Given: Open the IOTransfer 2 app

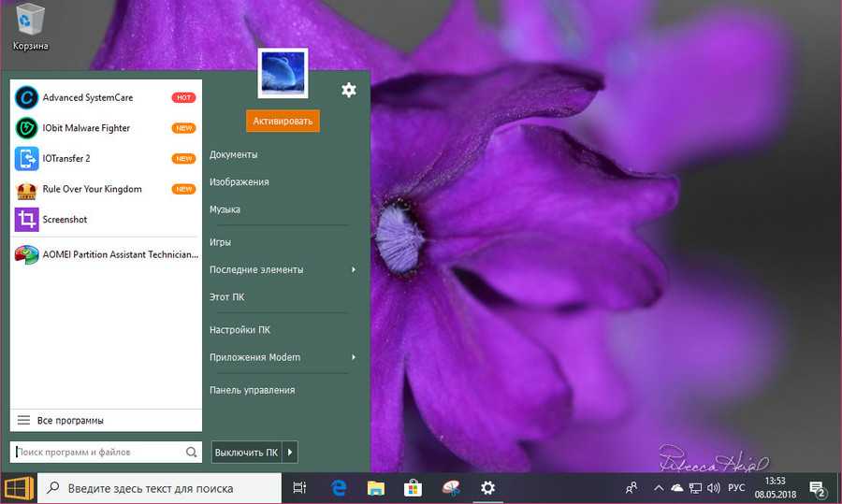Looking at the screenshot, I should (x=65, y=159).
